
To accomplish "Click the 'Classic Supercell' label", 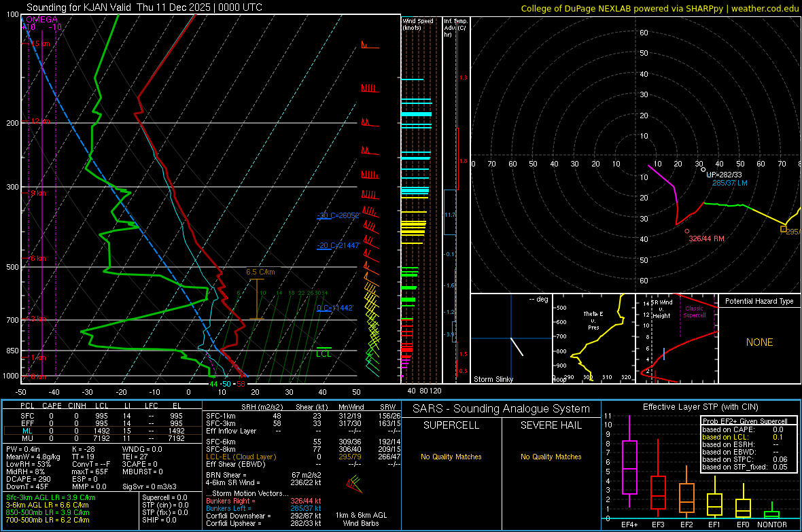I will (x=694, y=312).
